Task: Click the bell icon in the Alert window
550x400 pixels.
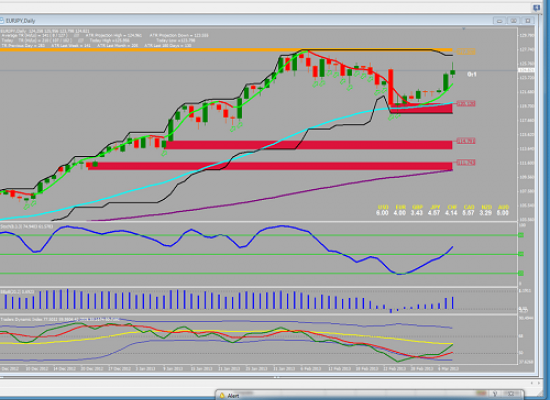Action: tap(222, 395)
